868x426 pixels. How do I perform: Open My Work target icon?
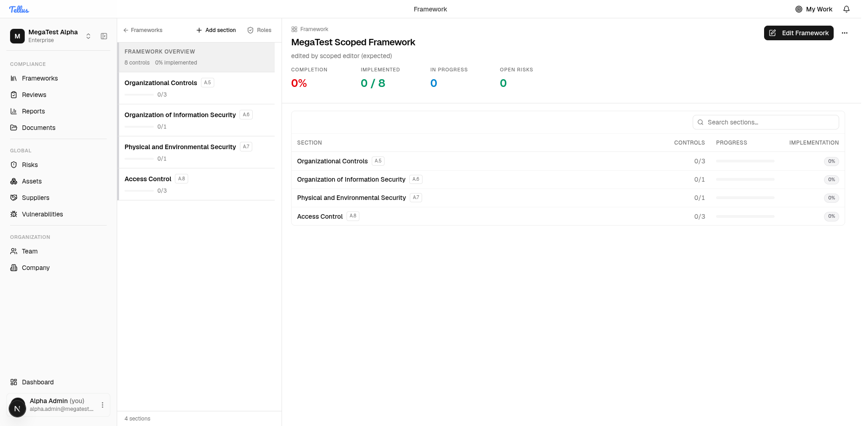tap(799, 9)
